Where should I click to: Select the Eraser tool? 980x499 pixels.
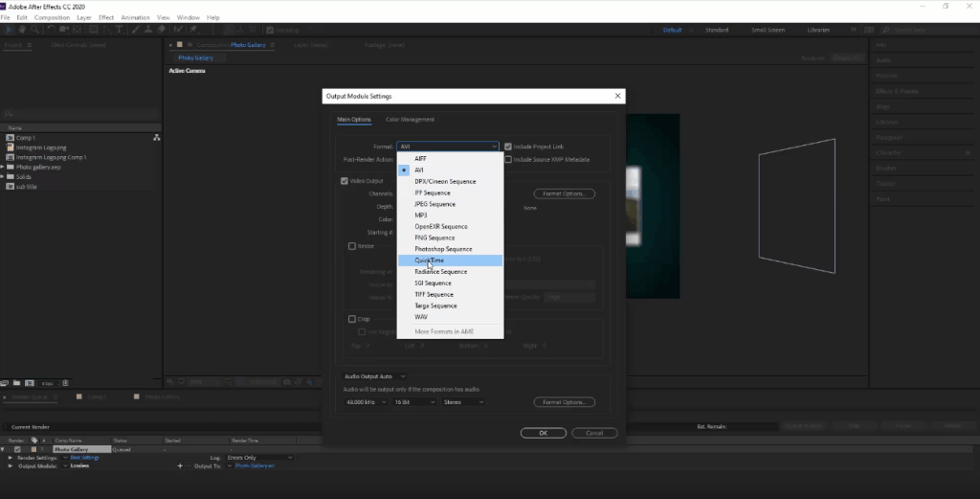click(x=161, y=30)
